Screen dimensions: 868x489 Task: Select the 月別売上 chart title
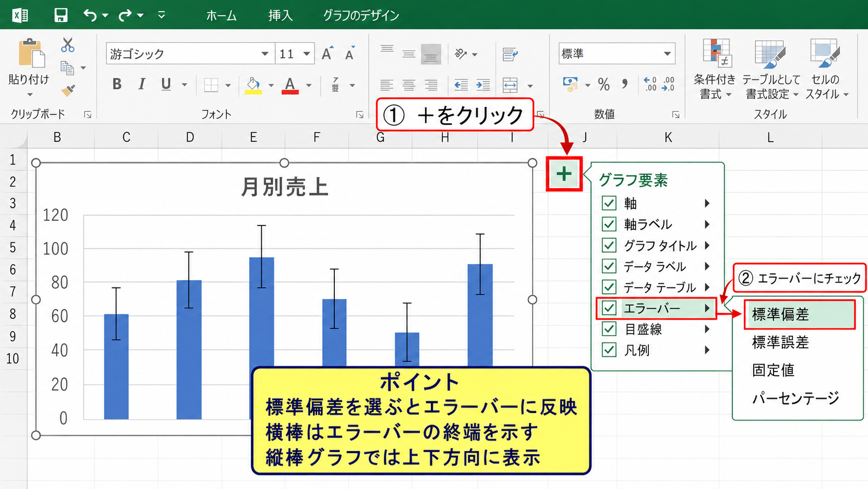click(284, 187)
